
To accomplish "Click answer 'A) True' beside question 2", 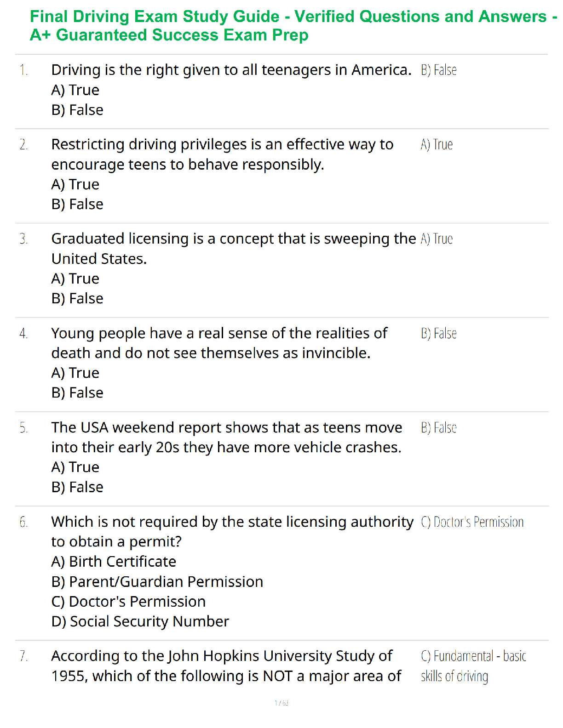I will (x=437, y=144).
